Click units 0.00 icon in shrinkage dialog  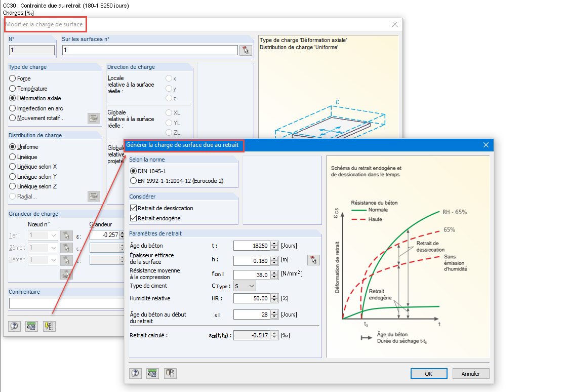click(152, 373)
